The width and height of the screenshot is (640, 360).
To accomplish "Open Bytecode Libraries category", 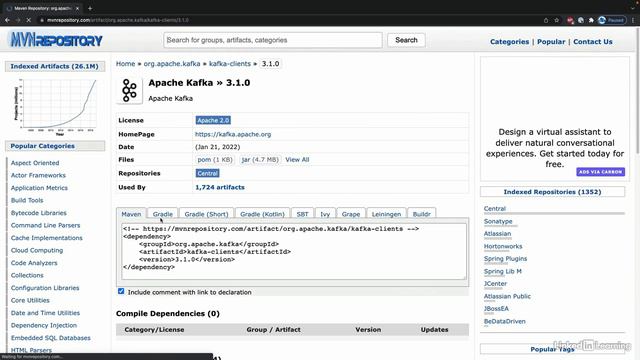I will [x=39, y=213].
